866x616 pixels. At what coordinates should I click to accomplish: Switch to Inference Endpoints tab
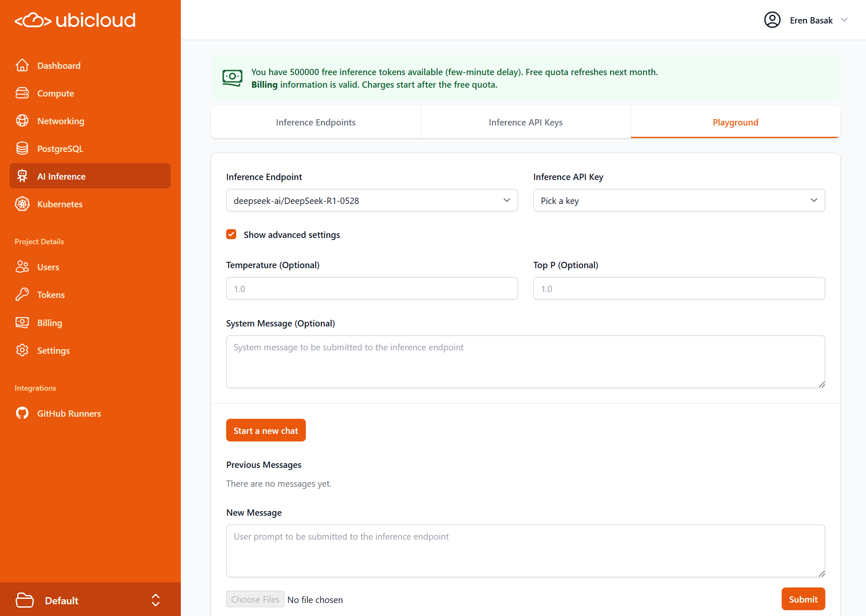coord(316,123)
